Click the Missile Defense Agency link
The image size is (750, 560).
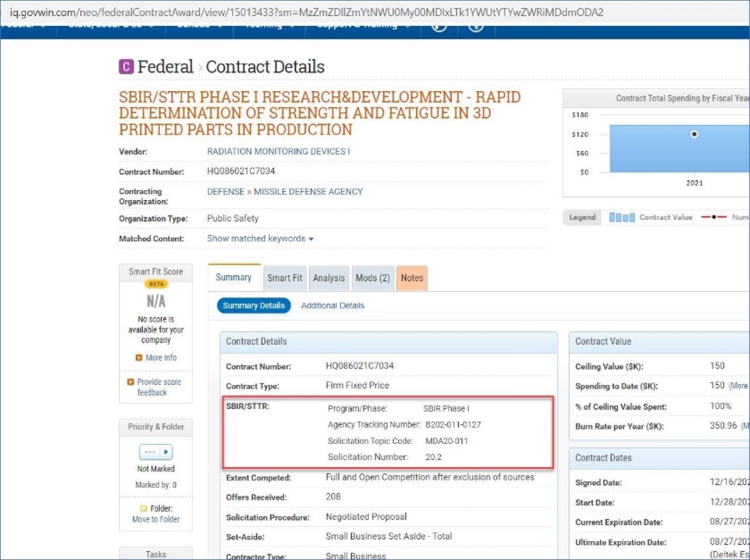(x=308, y=192)
